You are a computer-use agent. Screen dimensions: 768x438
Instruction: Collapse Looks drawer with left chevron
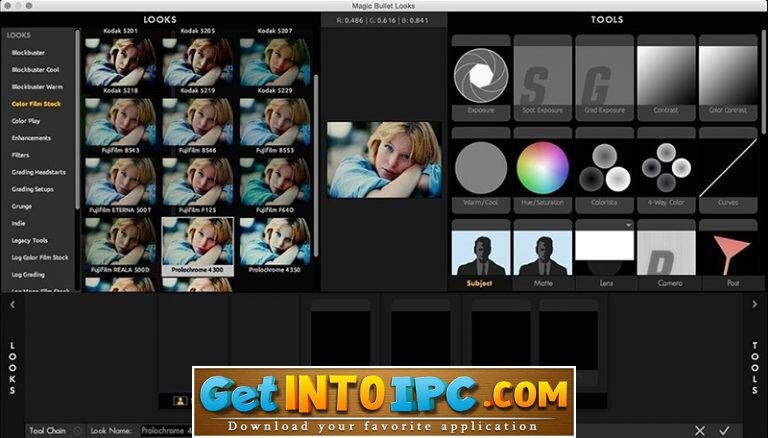[x=13, y=305]
